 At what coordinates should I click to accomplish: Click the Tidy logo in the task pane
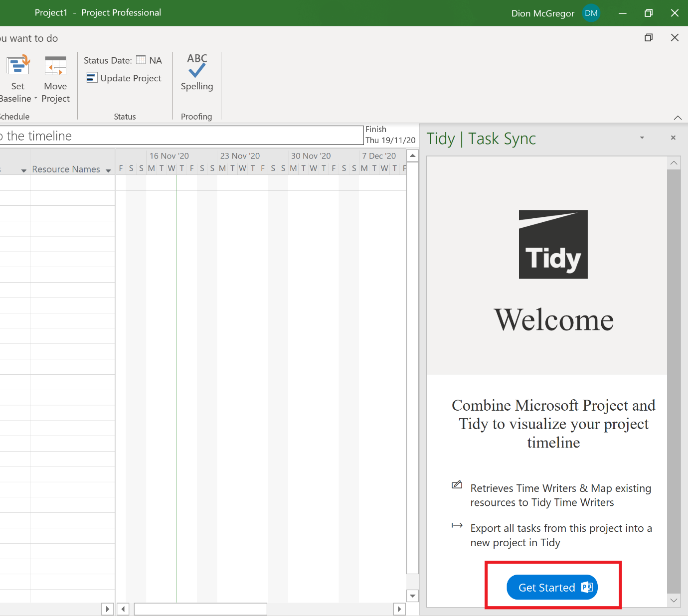coord(553,244)
